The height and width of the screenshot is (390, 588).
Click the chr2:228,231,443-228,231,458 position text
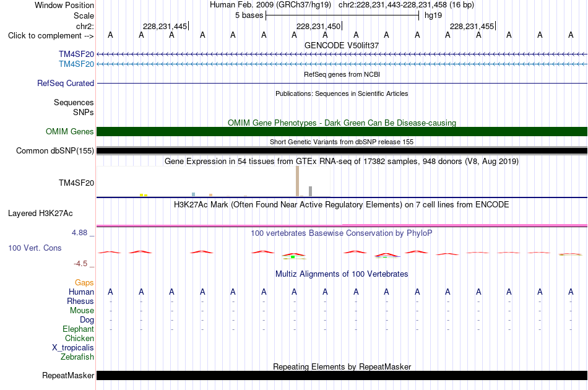point(406,5)
